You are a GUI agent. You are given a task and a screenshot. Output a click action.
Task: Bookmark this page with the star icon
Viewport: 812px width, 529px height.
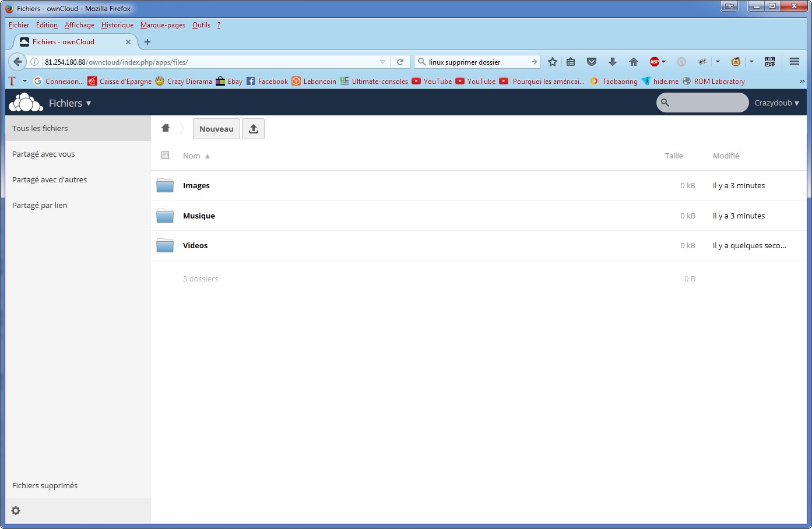tap(553, 62)
